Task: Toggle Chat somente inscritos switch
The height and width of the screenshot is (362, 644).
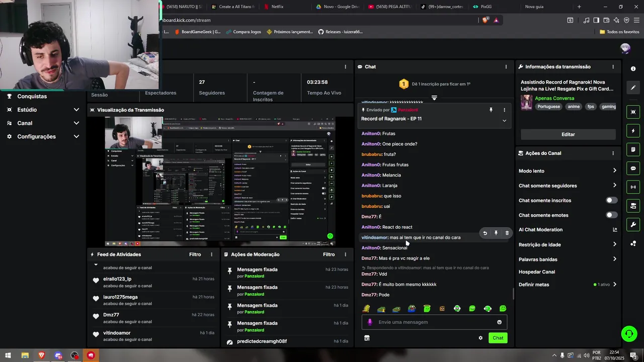Action: 611,200
